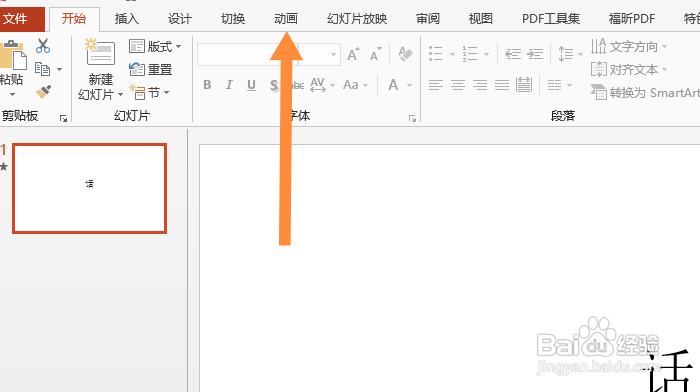Align text right
This screenshot has height=392, width=700.
(480, 85)
